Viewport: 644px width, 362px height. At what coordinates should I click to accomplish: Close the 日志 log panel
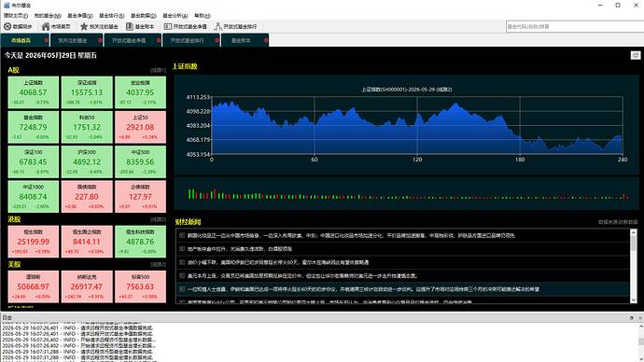[x=639, y=317]
